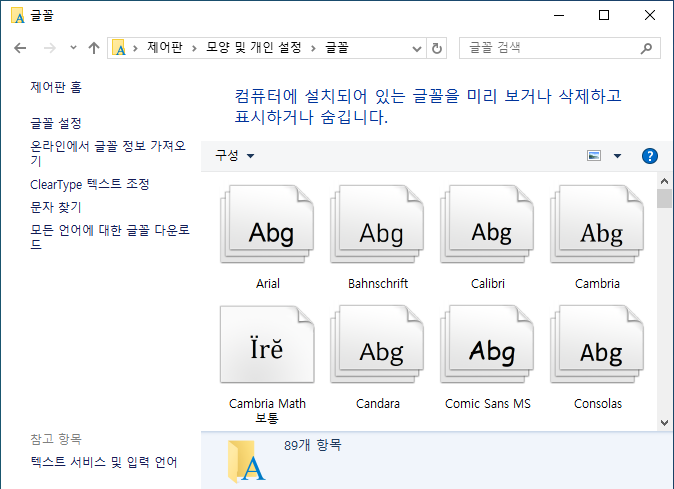Expand chevron after 제어판 in breadcrumb

[x=194, y=48]
